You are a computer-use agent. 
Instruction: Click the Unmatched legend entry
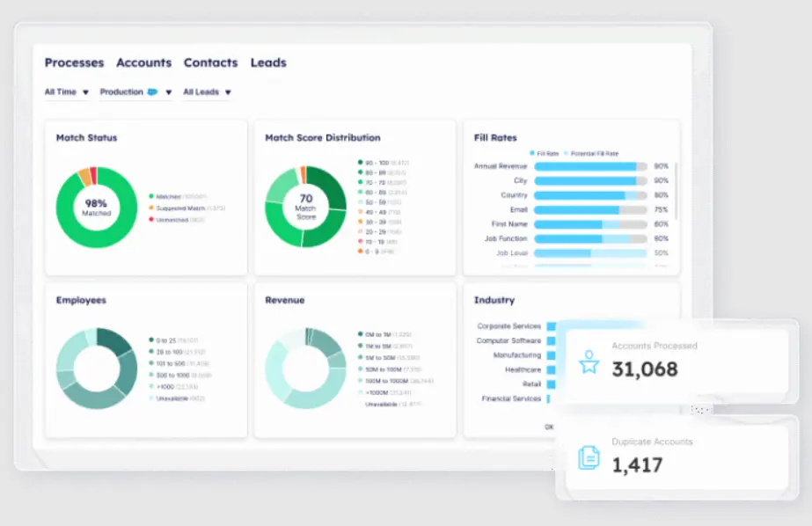(177, 220)
